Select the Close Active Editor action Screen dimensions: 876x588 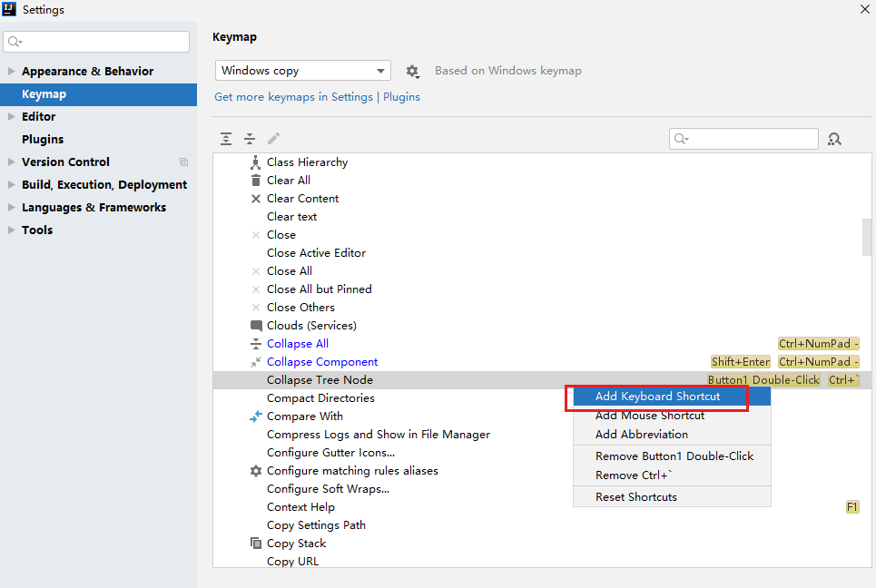(316, 253)
